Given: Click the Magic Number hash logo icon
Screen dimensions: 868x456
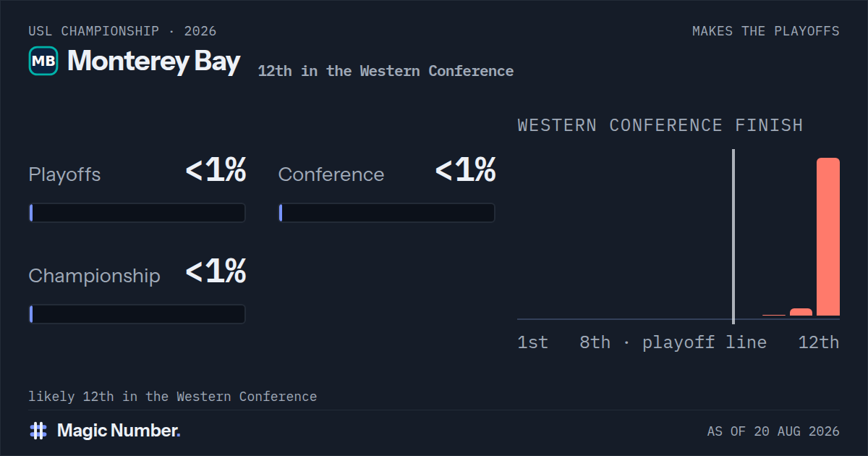Looking at the screenshot, I should pos(38,431).
